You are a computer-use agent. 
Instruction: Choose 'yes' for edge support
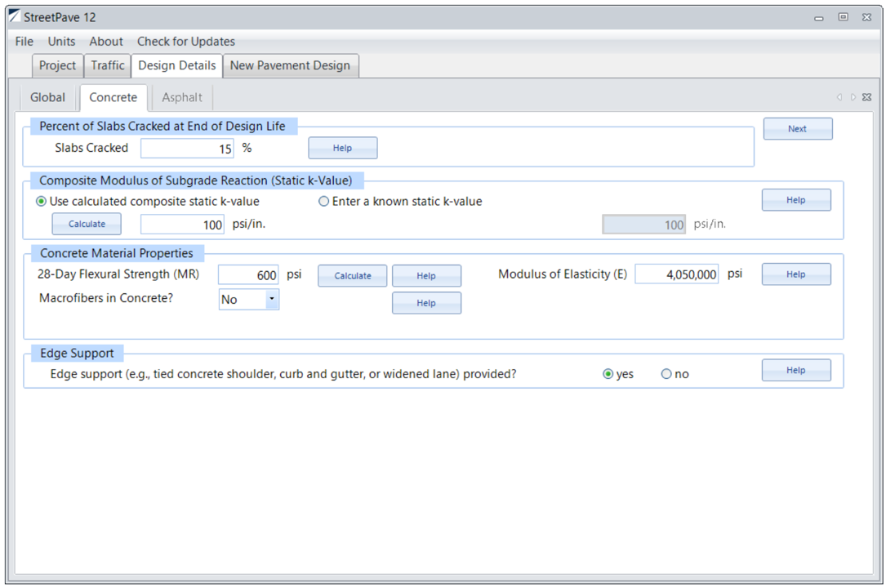point(608,374)
